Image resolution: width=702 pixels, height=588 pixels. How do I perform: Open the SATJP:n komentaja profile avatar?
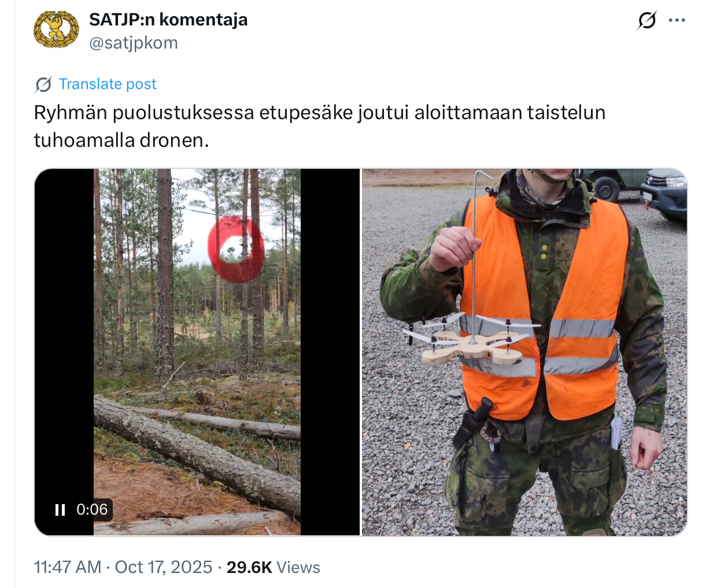[56, 29]
